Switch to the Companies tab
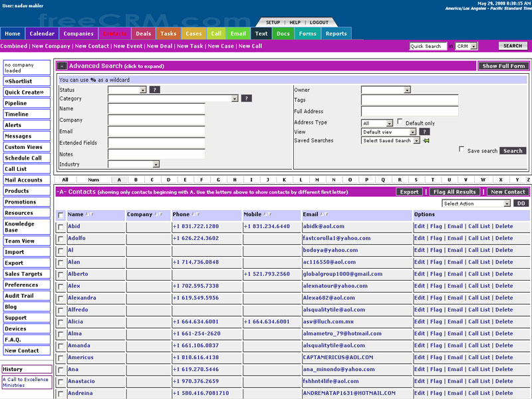 [78, 34]
